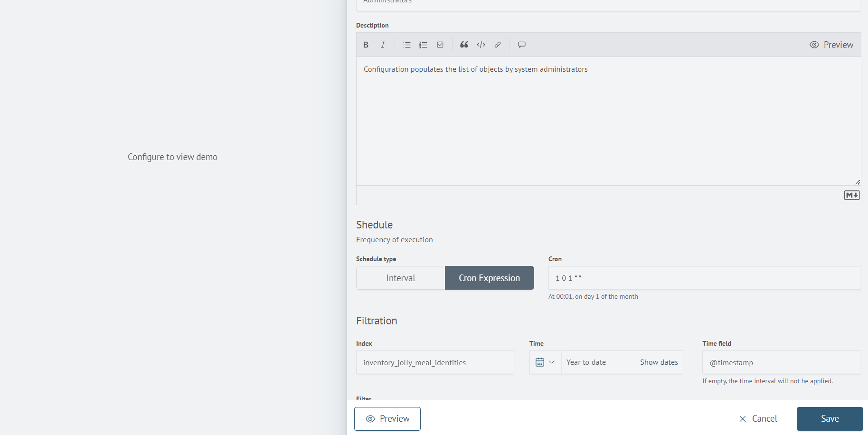
Task: Click 'Configure to view demo' text
Action: pyautogui.click(x=172, y=157)
